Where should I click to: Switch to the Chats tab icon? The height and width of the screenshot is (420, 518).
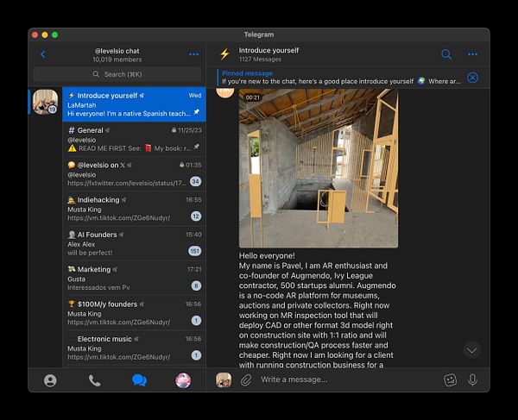click(139, 380)
